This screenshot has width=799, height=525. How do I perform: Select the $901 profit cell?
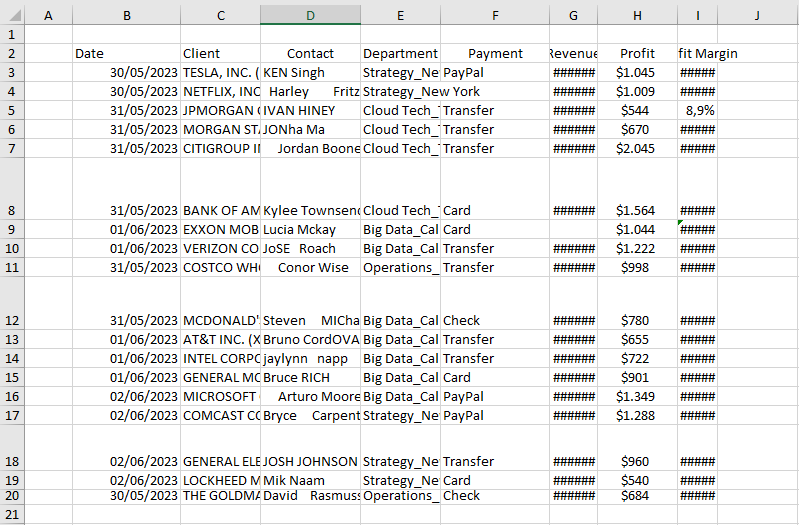click(637, 377)
